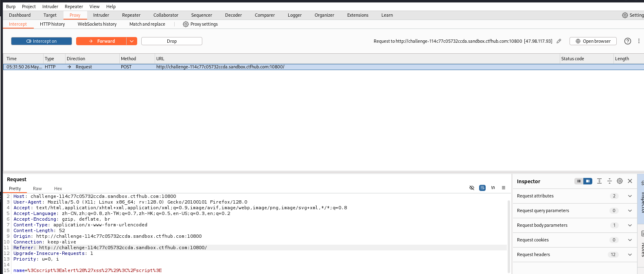Toggle the Intercept on button

[42, 41]
